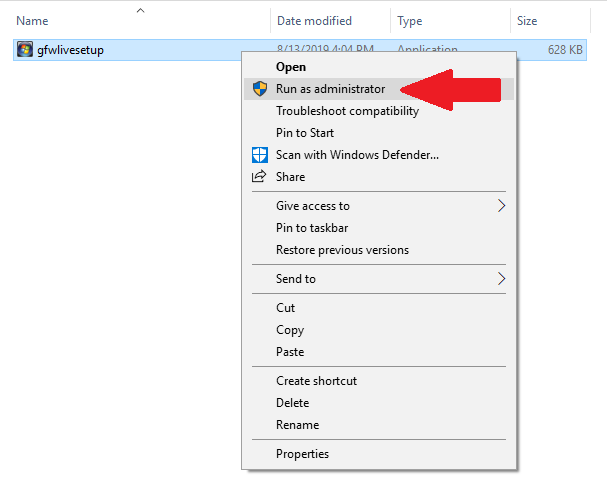Image resolution: width=607 pixels, height=504 pixels.
Task: Choose Create shortcut
Action: (316, 381)
